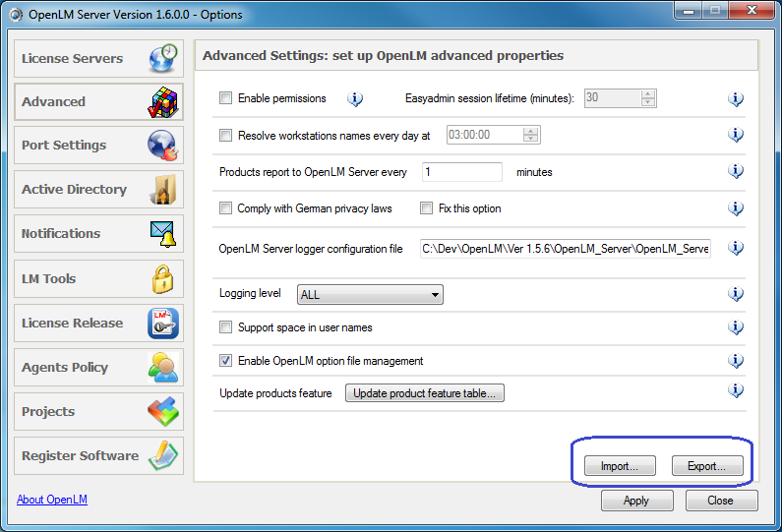
Task: Check Comply with German privacy laws
Action: coord(226,207)
